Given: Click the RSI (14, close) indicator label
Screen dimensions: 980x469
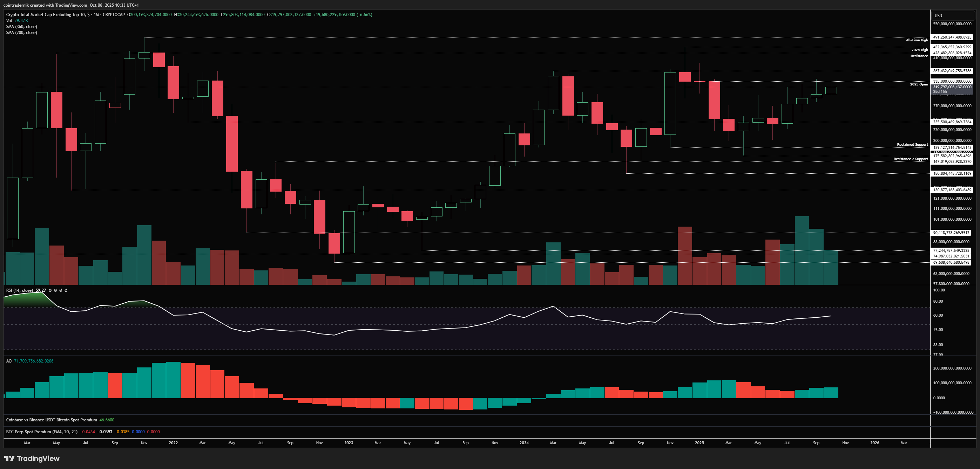Looking at the screenshot, I should 19,290.
